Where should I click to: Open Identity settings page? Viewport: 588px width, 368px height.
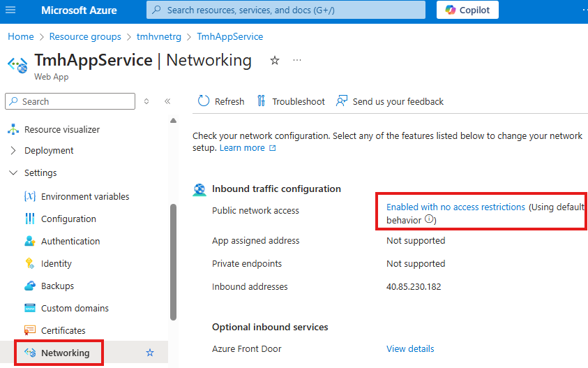coord(56,264)
